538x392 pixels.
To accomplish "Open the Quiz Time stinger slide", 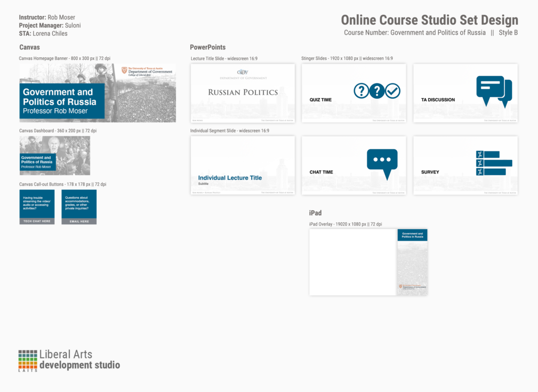I will (x=354, y=93).
